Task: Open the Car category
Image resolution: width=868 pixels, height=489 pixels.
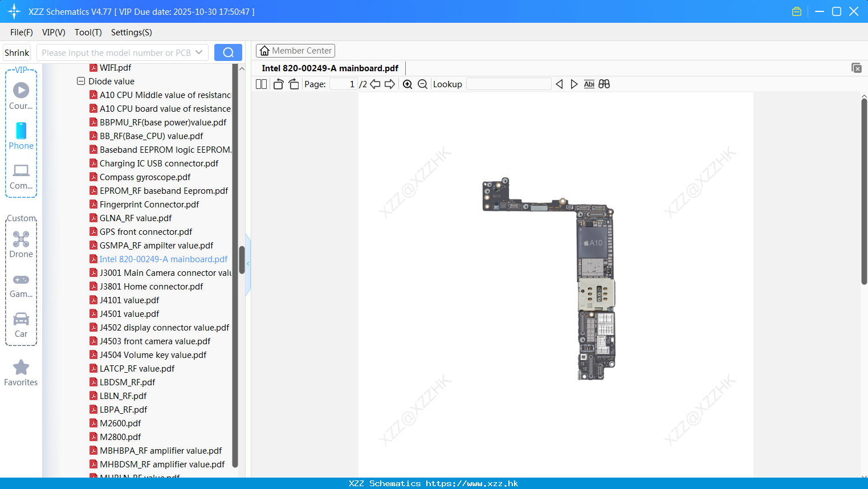Action: (x=21, y=325)
